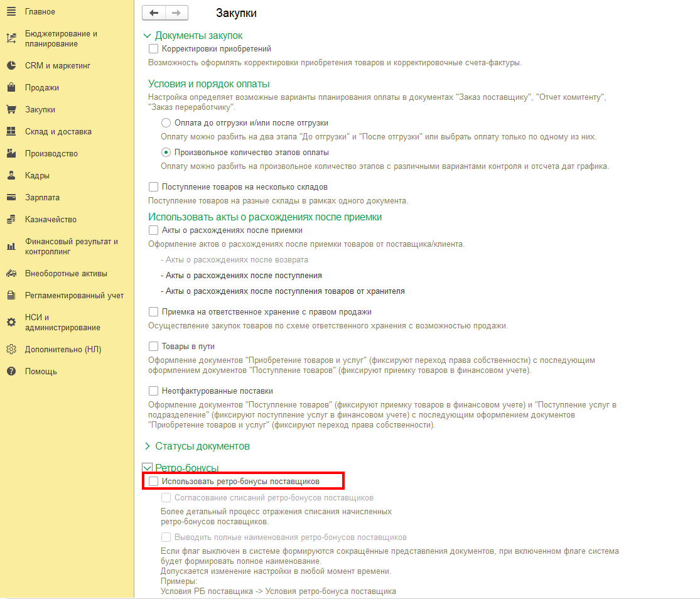Open the Внеоборотные активы section

click(x=66, y=274)
